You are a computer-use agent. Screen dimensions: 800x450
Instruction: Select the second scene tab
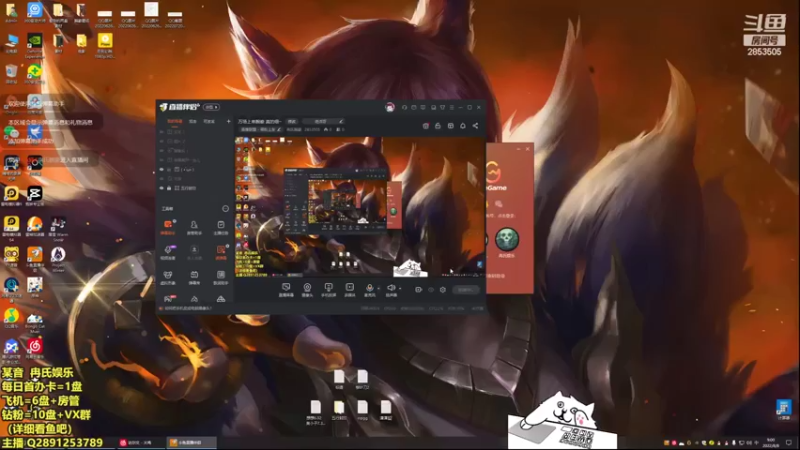pos(193,121)
